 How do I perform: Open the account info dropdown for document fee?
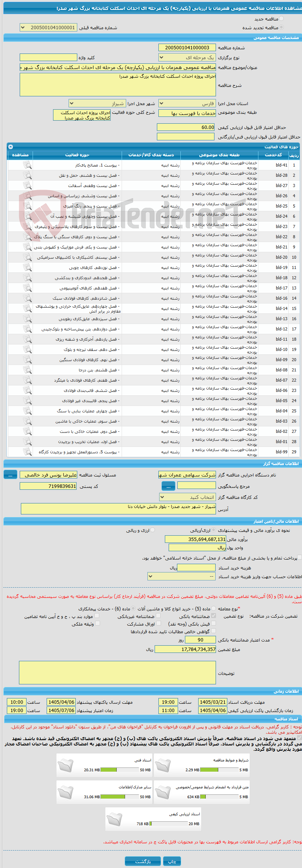(182, 576)
